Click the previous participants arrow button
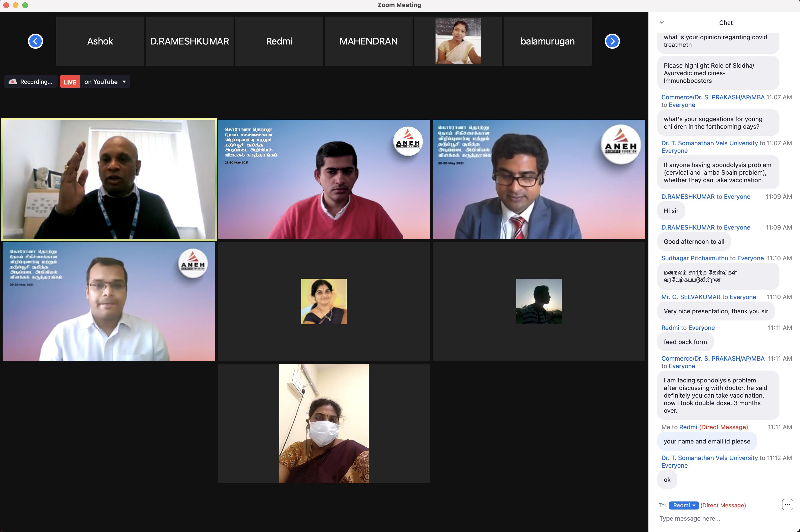The height and width of the screenshot is (532, 800). click(35, 41)
